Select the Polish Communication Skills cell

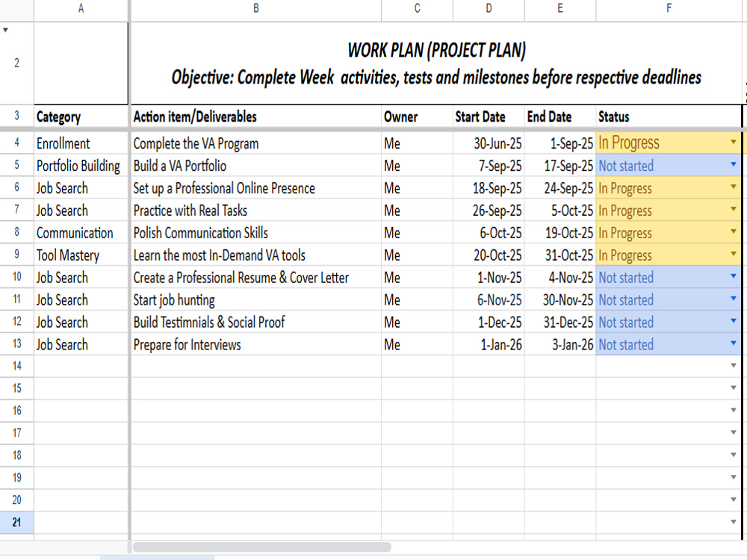pyautogui.click(x=255, y=232)
